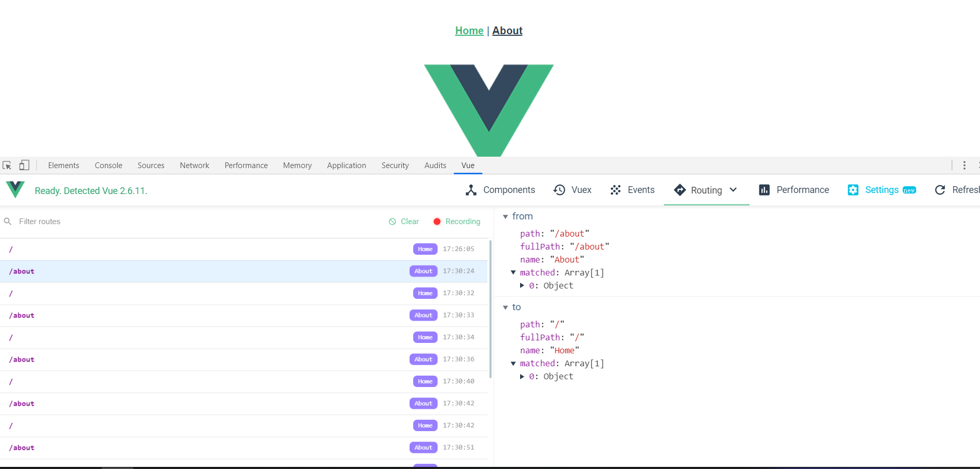980x469 pixels.
Task: Expand the '0: Object' entry under 'from'
Action: pos(522,286)
